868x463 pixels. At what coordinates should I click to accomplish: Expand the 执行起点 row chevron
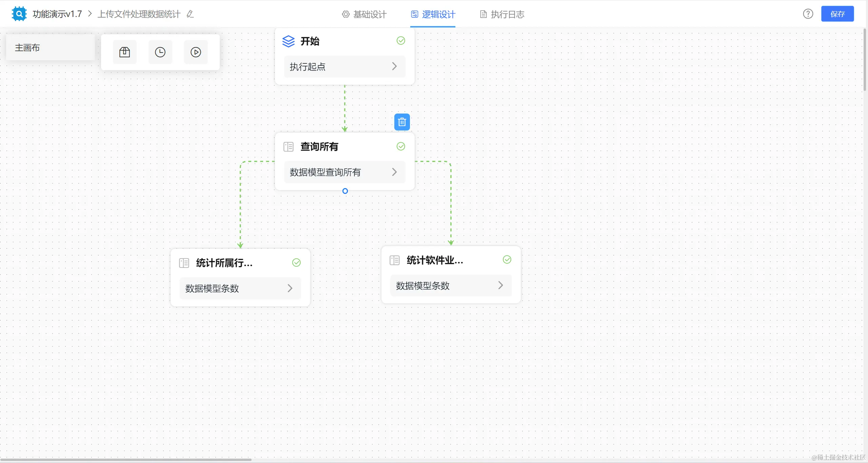click(394, 66)
